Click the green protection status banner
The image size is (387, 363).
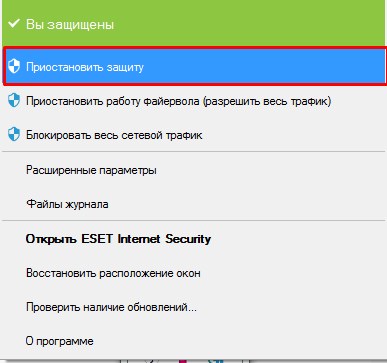pos(193,23)
